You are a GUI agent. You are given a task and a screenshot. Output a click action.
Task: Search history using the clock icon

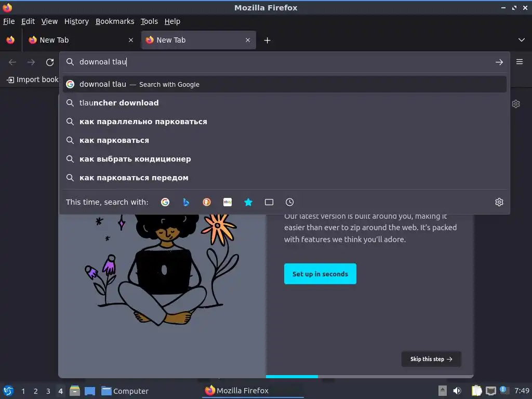coord(290,202)
